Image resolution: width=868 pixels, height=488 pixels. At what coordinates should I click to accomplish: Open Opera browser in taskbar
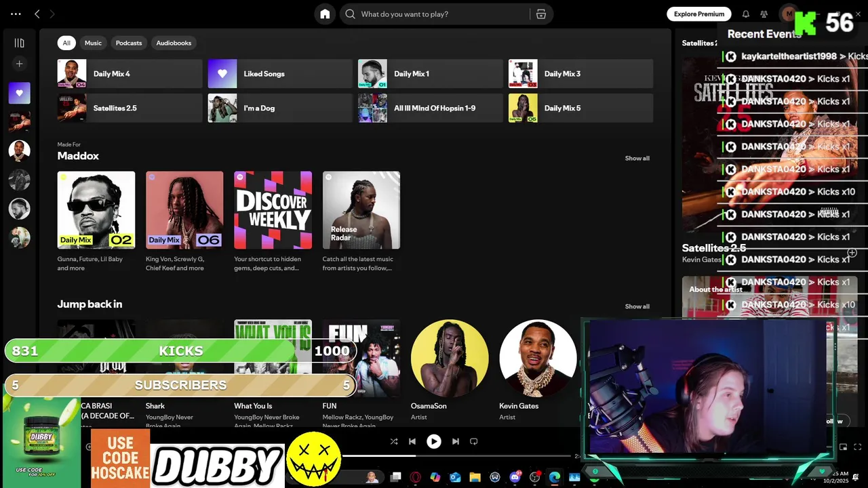(416, 477)
